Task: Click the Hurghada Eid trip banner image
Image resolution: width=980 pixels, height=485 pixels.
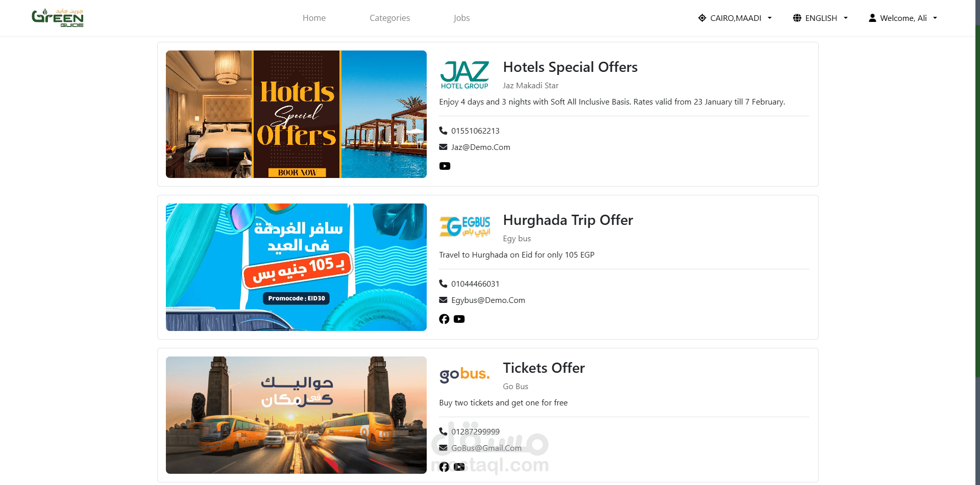Action: click(x=296, y=267)
